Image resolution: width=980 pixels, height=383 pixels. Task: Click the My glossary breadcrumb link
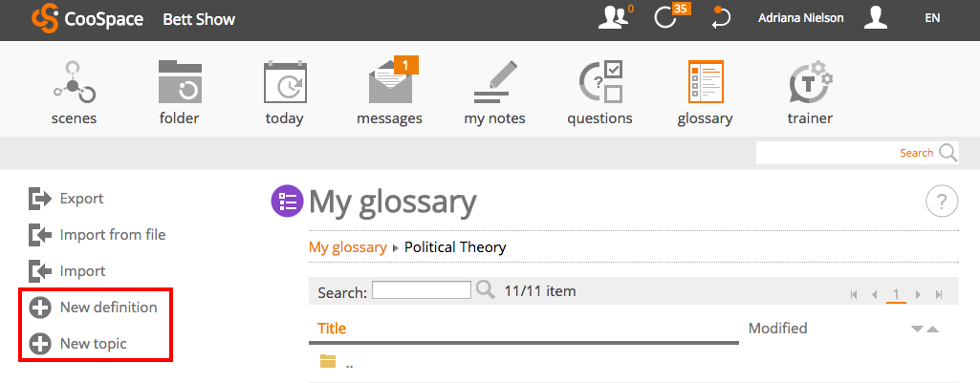tap(347, 247)
